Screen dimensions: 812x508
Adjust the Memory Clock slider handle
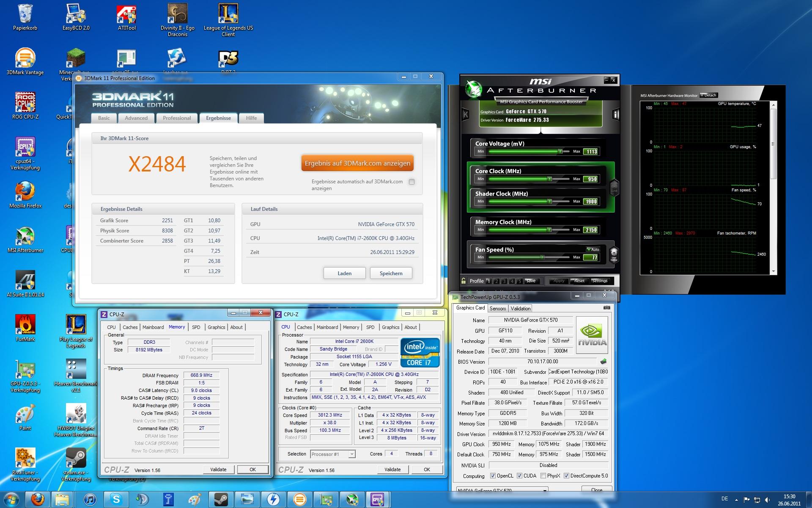(x=549, y=229)
